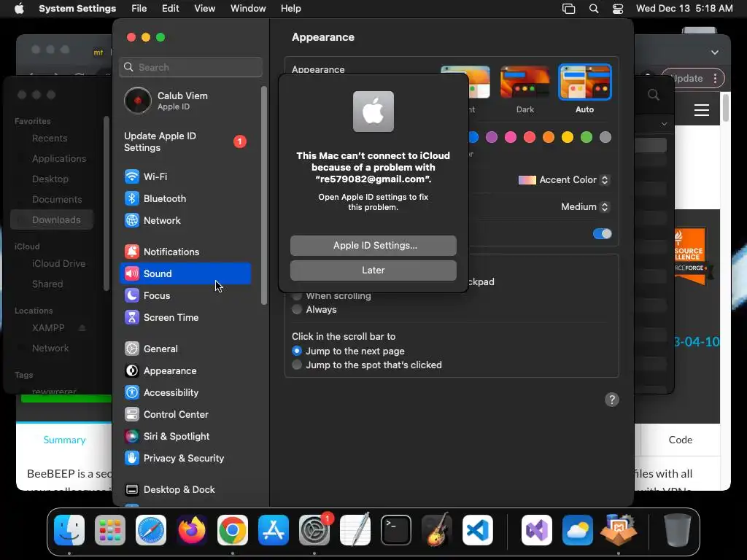Choose the Auto appearance thumbnail

(584, 82)
